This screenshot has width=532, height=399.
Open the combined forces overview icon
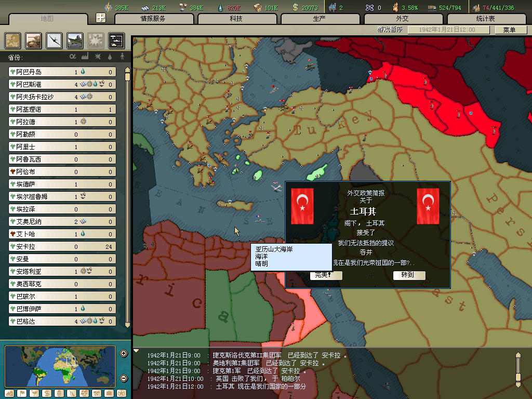116,41
